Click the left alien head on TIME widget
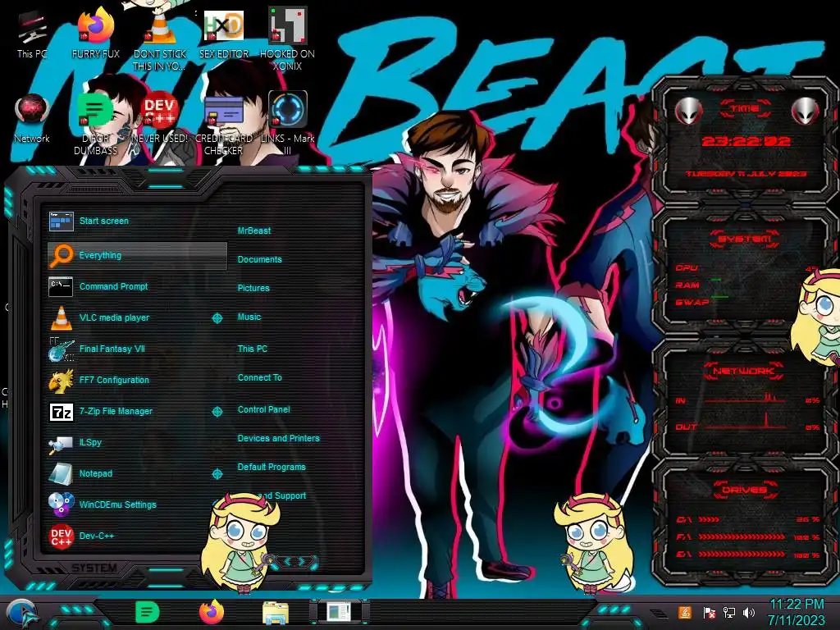Viewport: 840px width, 630px height. click(x=688, y=112)
